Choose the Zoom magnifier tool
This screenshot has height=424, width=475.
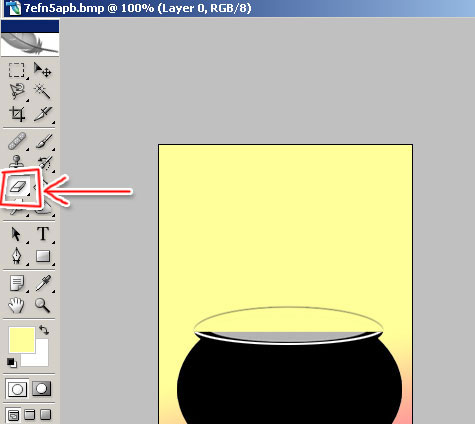[x=43, y=305]
